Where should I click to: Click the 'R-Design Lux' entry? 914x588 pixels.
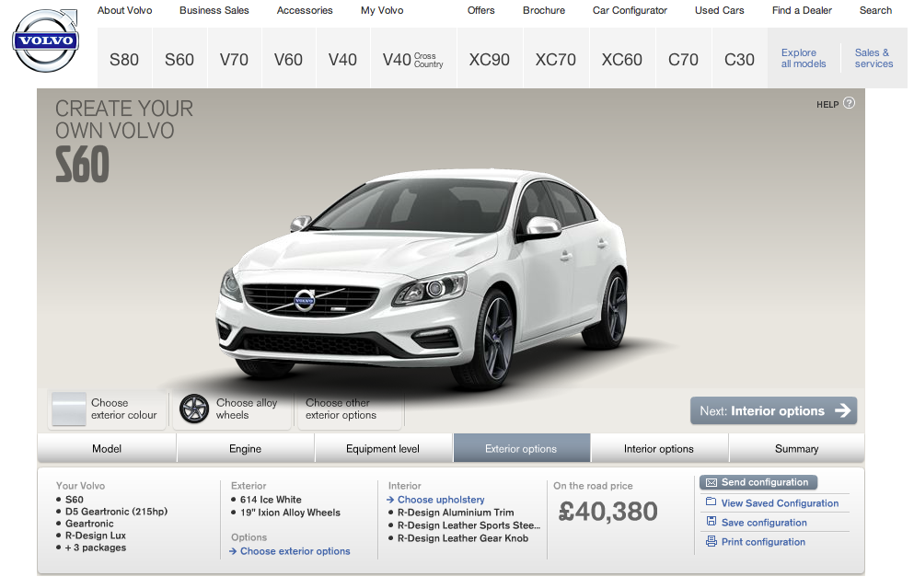(96, 536)
